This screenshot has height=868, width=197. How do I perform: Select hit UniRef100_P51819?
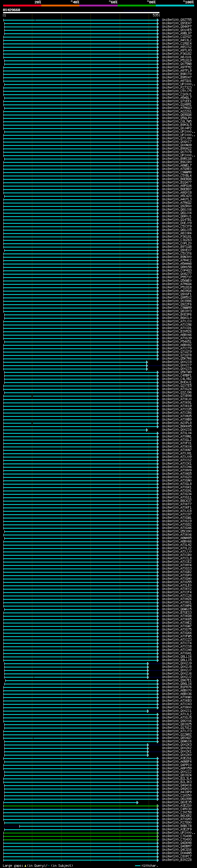coord(177,60)
